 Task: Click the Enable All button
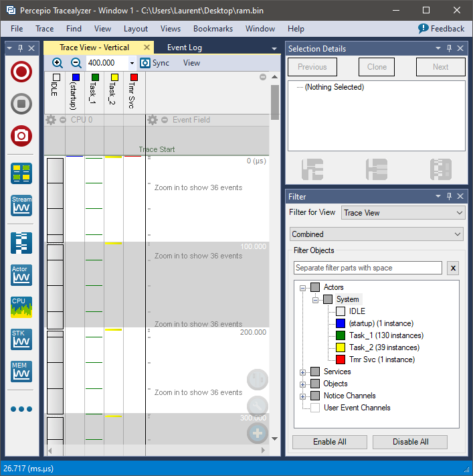329,442
